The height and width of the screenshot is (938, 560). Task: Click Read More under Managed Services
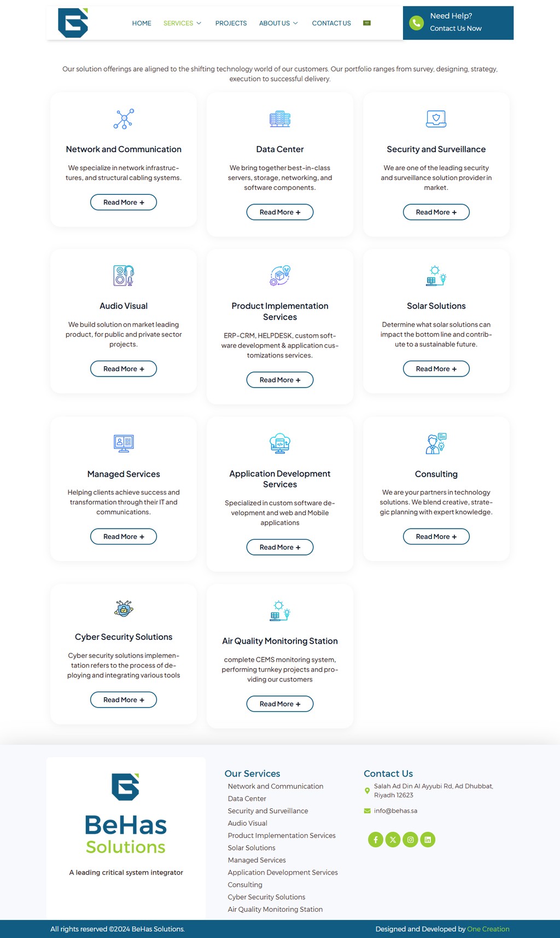(x=124, y=536)
